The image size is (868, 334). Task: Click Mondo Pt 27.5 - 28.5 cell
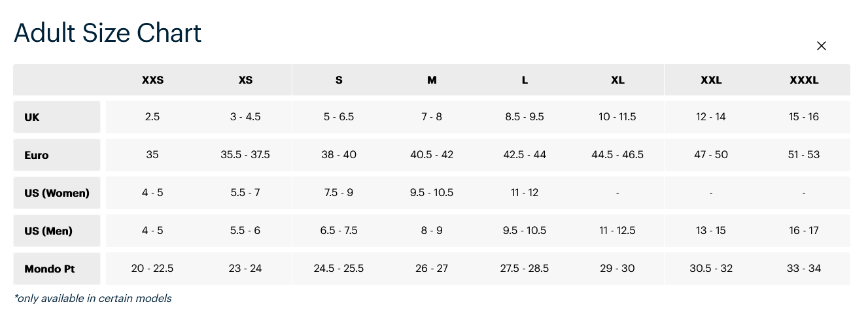coord(525,269)
